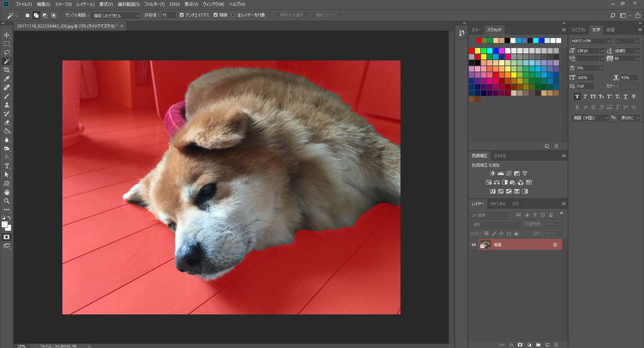Screen dimensions: 644x348
Task: Choose the New Selection mode icon
Action: click(28, 15)
